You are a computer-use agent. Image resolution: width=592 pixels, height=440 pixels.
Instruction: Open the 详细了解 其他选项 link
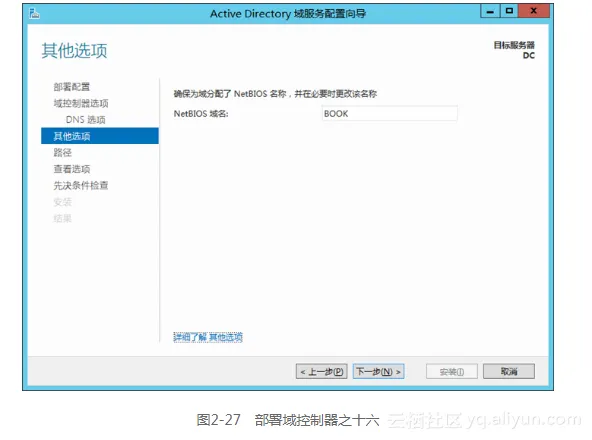click(208, 337)
